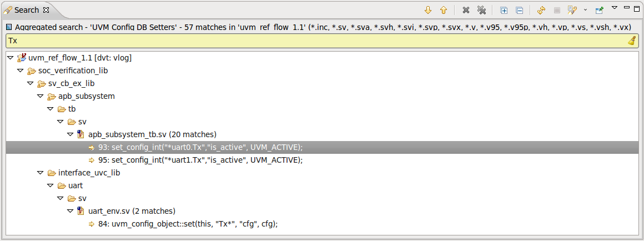The width and height of the screenshot is (644, 241).
Task: Collapse the uvm_ref_flow_1.1 project node
Action: (11, 58)
